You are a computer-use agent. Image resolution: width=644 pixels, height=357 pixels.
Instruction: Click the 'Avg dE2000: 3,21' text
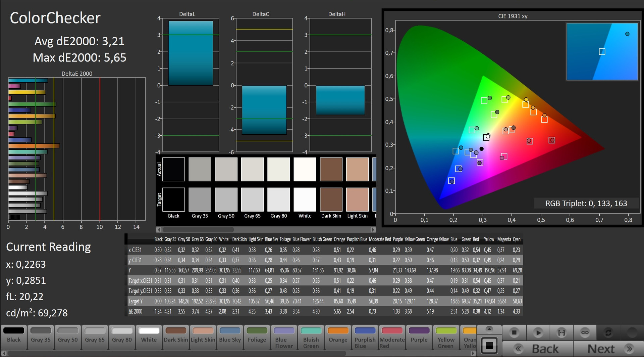[x=79, y=41]
